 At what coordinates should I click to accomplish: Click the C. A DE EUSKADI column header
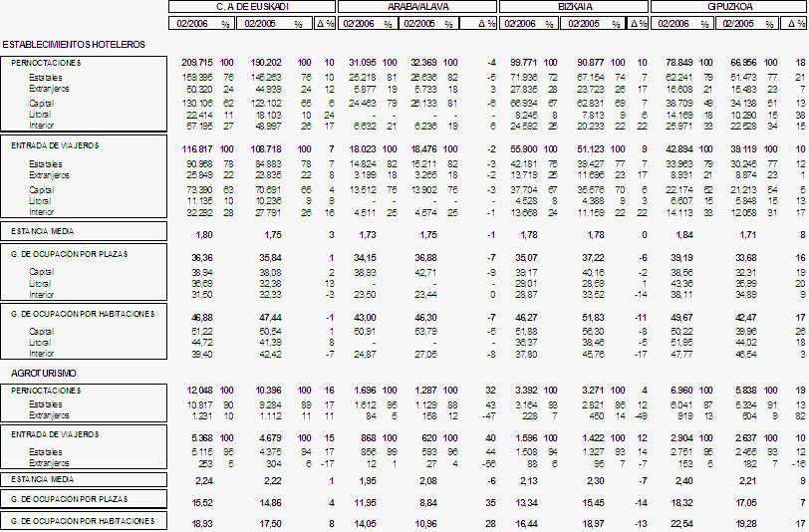pos(252,7)
